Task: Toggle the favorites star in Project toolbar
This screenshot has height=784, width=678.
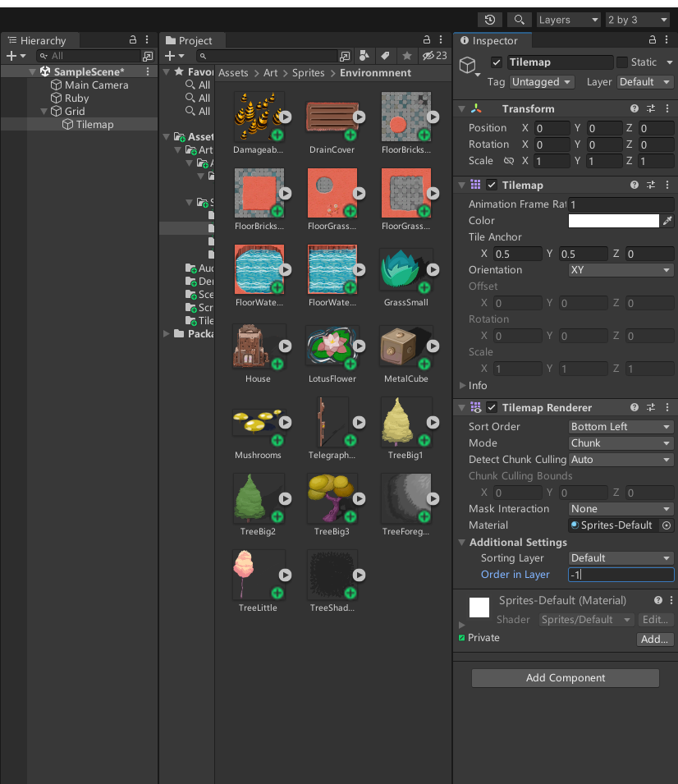Action: pyautogui.click(x=408, y=56)
